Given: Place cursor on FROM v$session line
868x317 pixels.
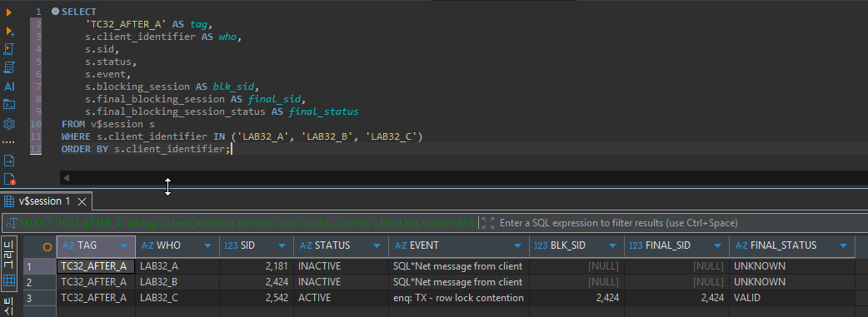Looking at the screenshot, I should tap(108, 124).
